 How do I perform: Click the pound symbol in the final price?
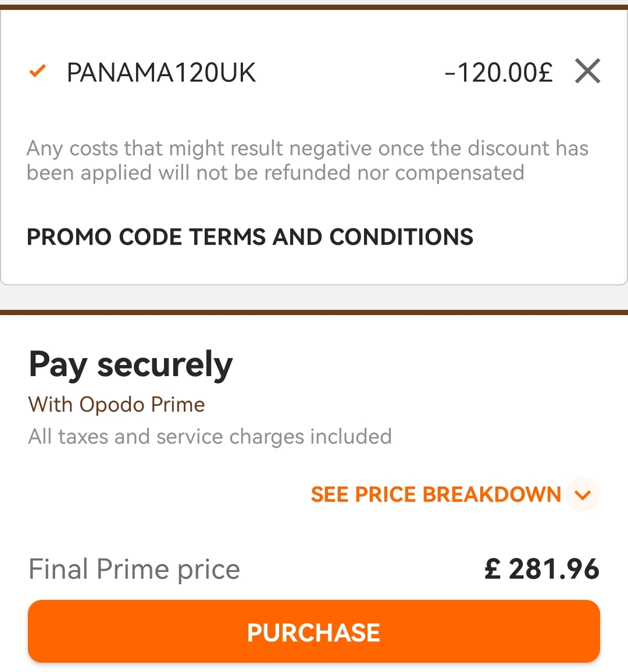point(493,569)
